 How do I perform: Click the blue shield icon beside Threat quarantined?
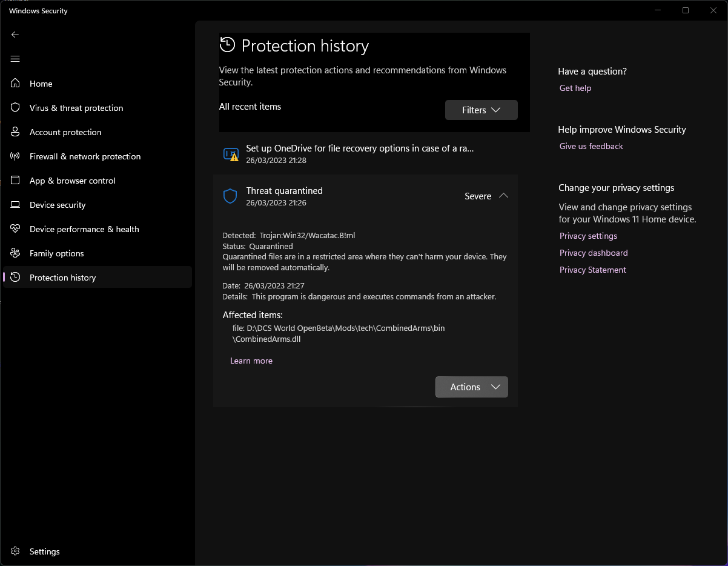tap(230, 196)
